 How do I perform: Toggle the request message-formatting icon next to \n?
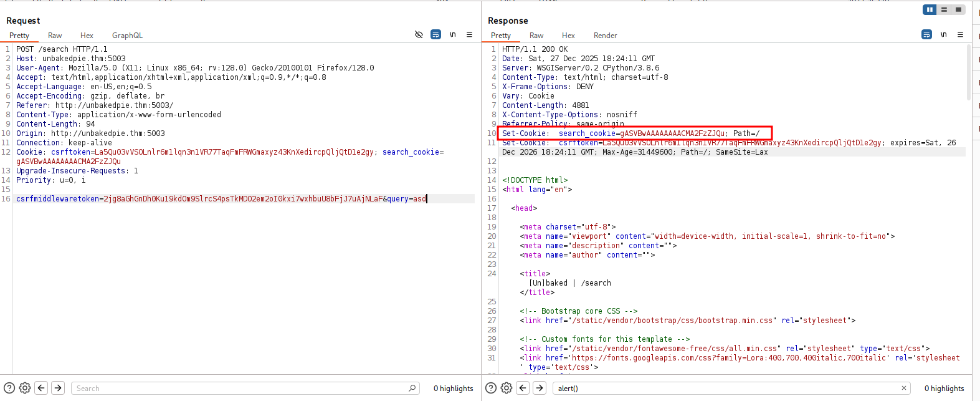pyautogui.click(x=435, y=34)
